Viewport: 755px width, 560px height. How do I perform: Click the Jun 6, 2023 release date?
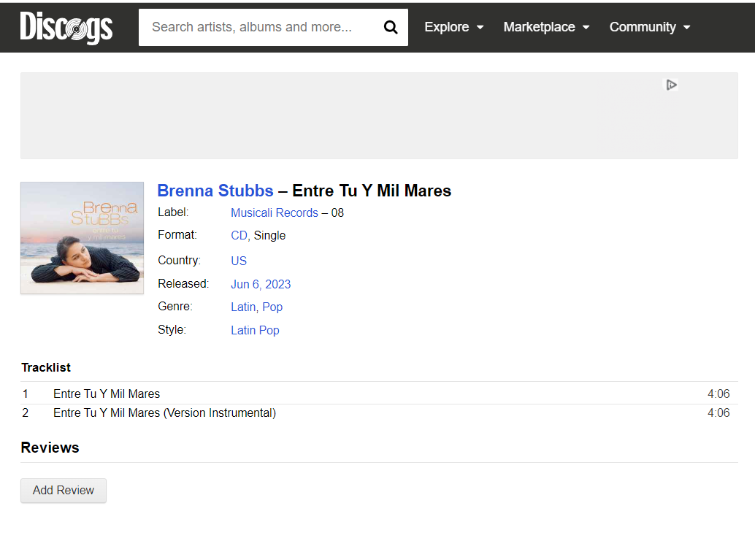coord(261,284)
